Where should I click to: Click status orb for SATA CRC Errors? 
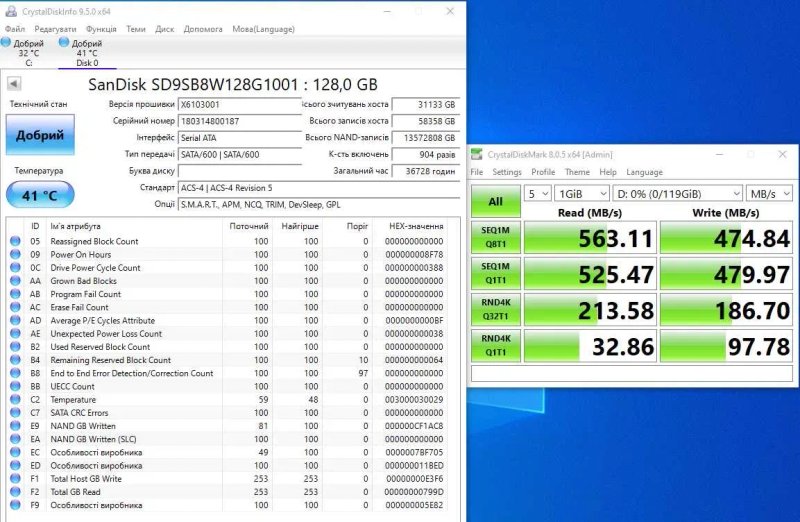[x=15, y=412]
